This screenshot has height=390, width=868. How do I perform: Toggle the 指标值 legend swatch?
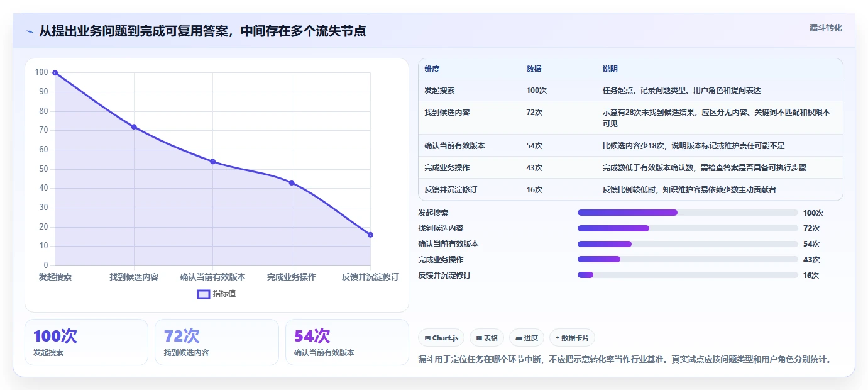point(204,294)
